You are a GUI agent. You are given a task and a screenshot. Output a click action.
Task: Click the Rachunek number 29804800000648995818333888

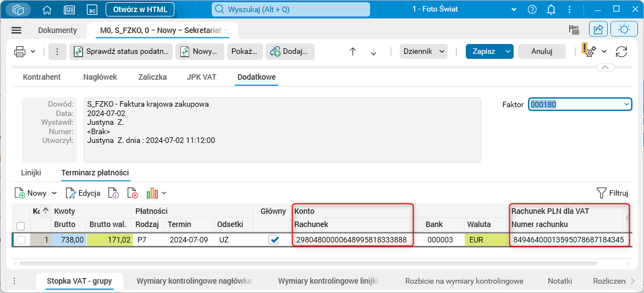pos(351,240)
